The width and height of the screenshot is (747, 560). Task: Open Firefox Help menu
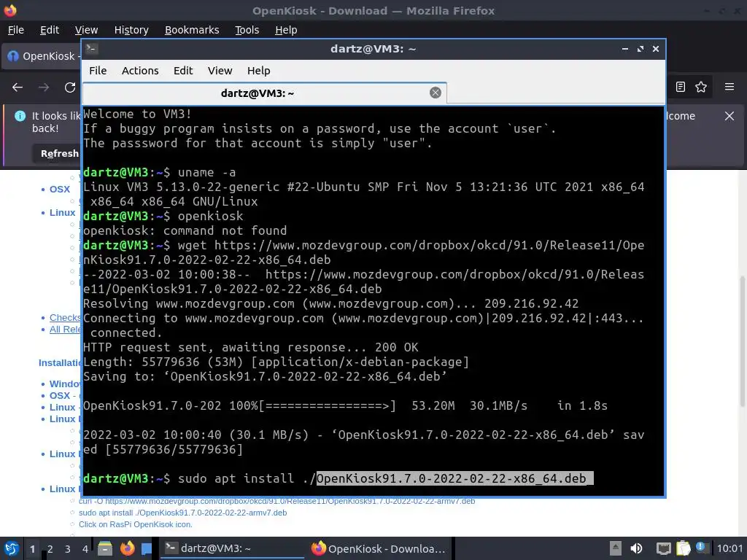(x=286, y=30)
